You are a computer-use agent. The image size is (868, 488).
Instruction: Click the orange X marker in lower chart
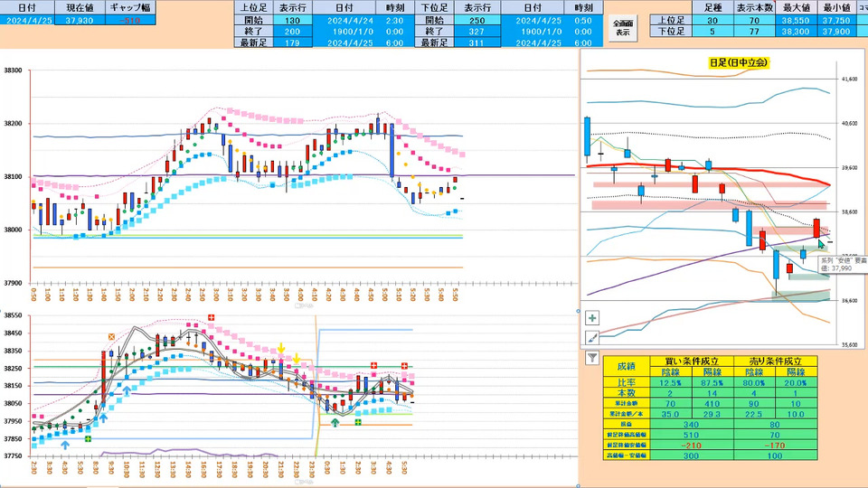click(x=111, y=336)
